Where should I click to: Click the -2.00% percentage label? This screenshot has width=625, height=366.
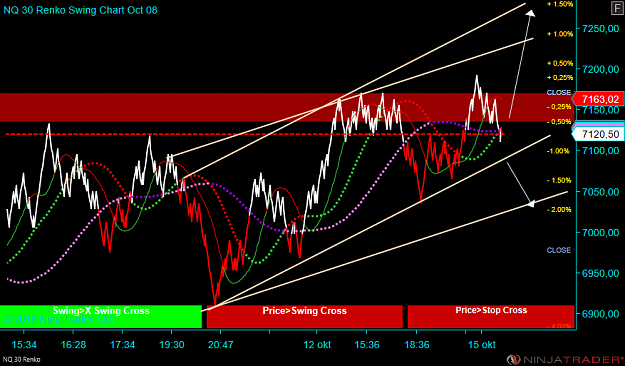click(x=559, y=210)
